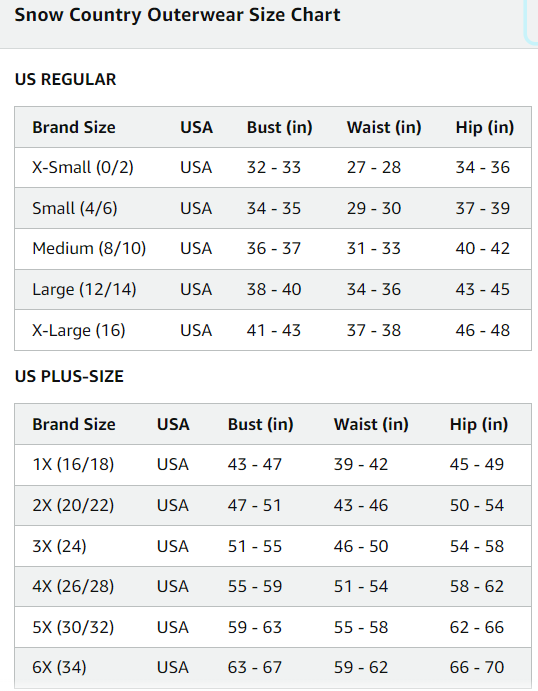538x691 pixels.
Task: Click the Waist (in) header in plus-size table
Action: [371, 424]
